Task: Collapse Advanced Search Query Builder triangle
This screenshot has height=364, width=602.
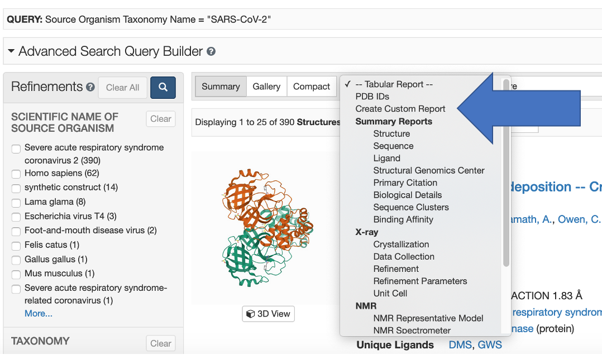Action: [11, 52]
